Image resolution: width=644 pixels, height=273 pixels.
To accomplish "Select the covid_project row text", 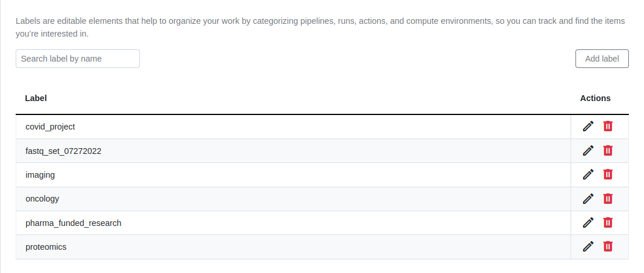I will pos(50,127).
